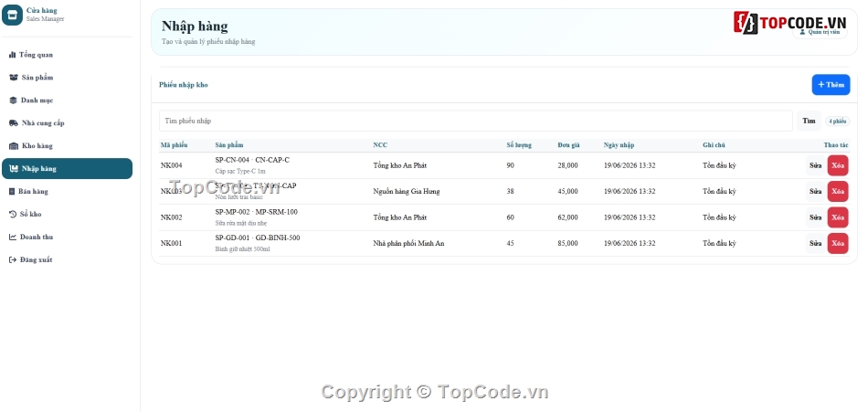Viewport: 868px width, 412px height.
Task: Click the store logo icon in sidebar
Action: (x=12, y=15)
